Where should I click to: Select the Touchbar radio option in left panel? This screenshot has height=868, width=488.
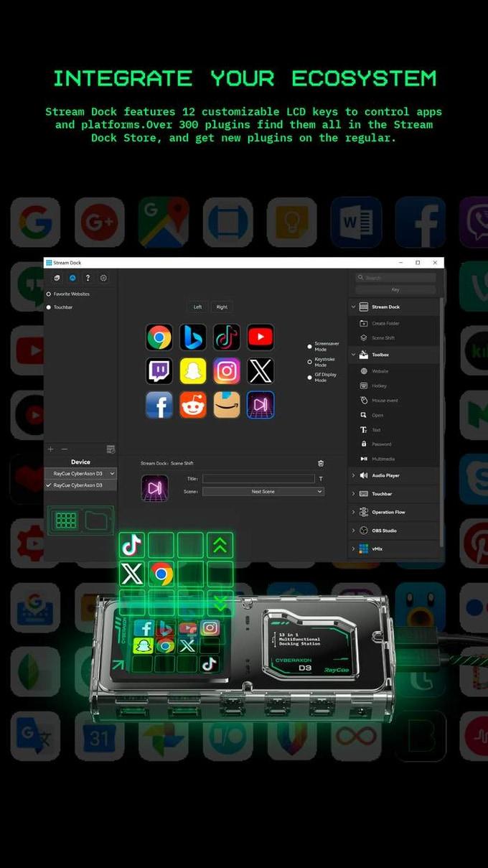pos(59,307)
